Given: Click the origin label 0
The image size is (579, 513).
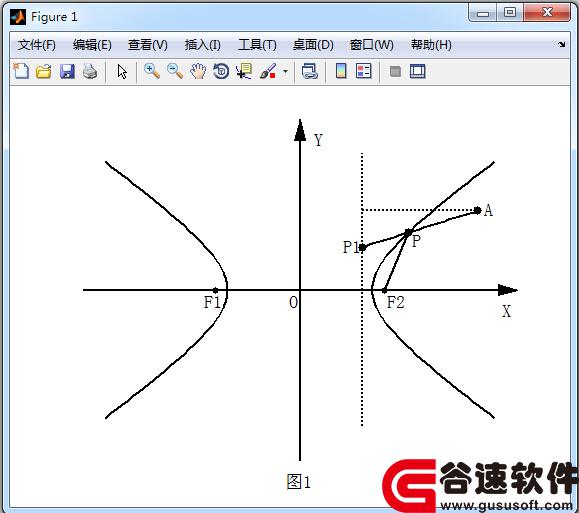Looking at the screenshot, I should click(x=293, y=302).
